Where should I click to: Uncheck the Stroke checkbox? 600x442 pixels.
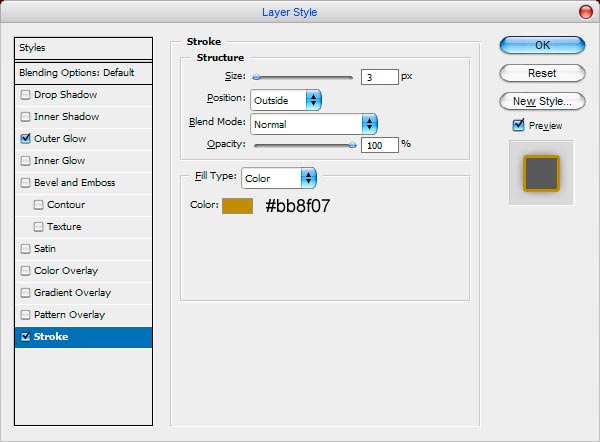click(x=25, y=336)
